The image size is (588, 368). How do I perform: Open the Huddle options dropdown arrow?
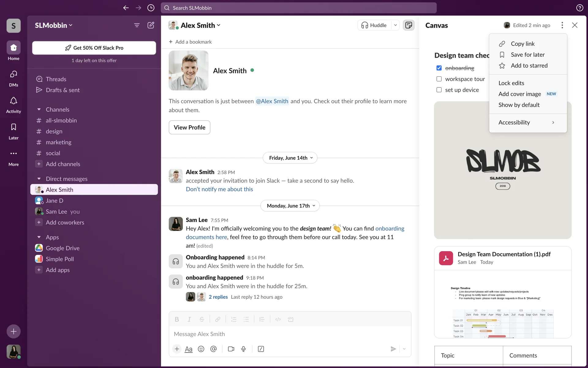tap(395, 25)
